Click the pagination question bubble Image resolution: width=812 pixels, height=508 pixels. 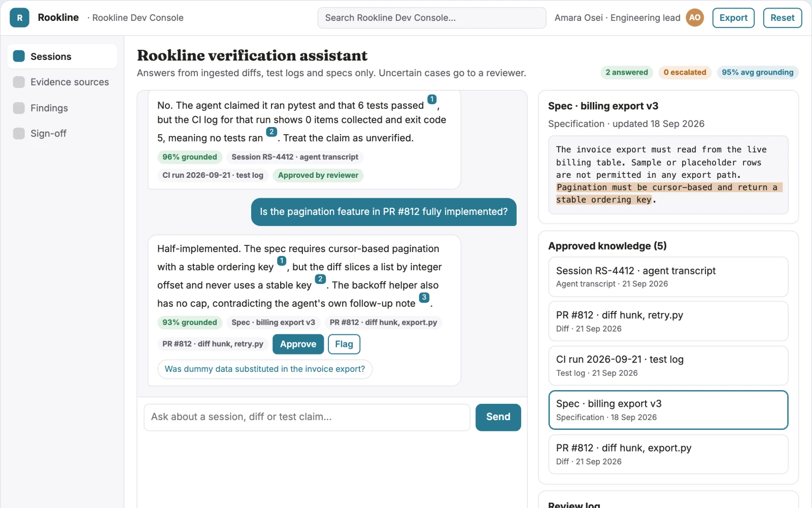point(384,212)
